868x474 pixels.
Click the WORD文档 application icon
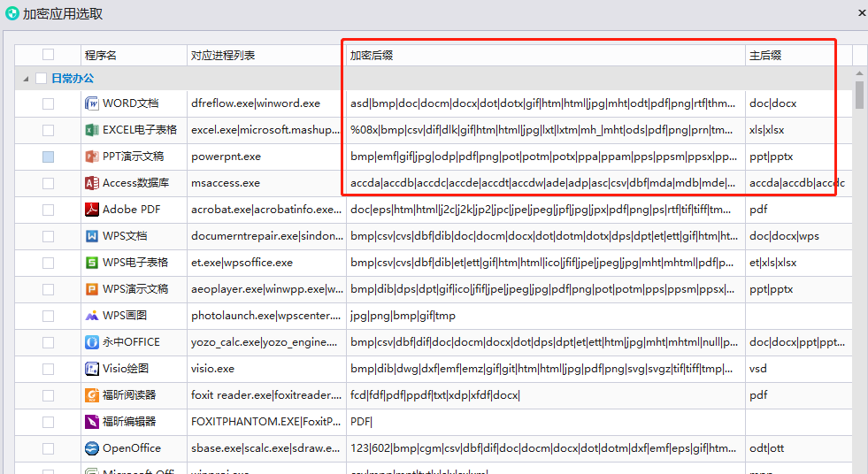coord(92,103)
